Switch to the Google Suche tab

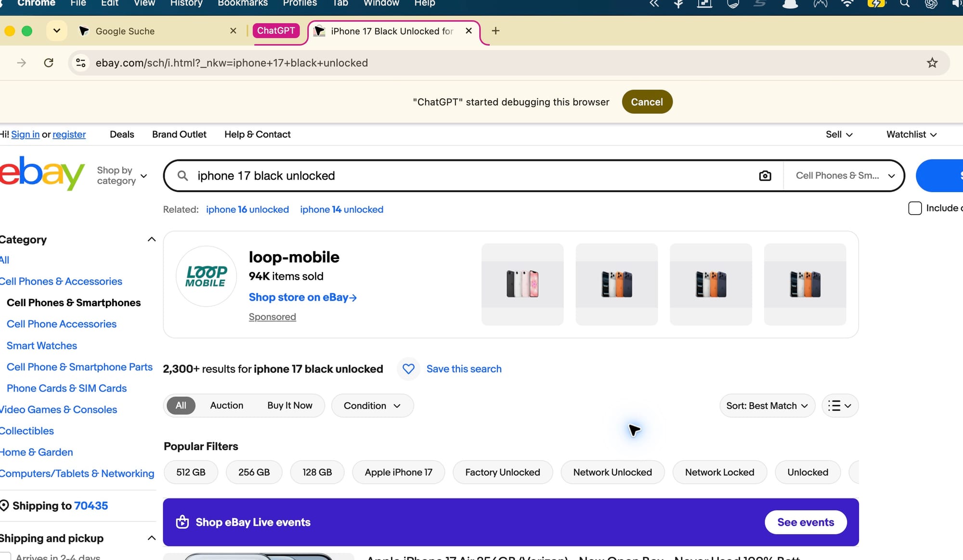pos(154,31)
